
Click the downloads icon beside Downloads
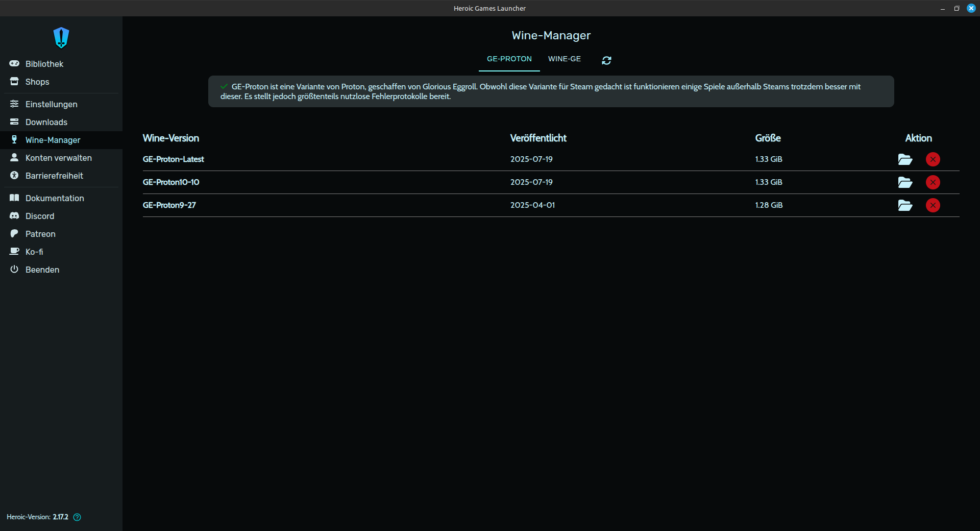pos(14,122)
